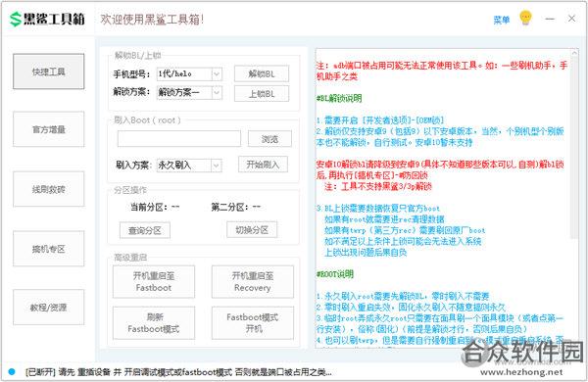Click the lightbulb tips icon
The height and width of the screenshot is (382, 588).
click(525, 18)
